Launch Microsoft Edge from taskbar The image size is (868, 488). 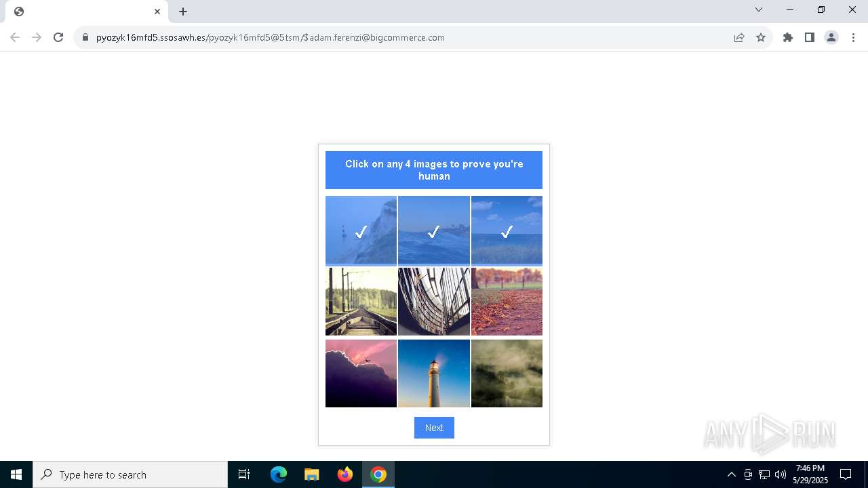coord(279,474)
